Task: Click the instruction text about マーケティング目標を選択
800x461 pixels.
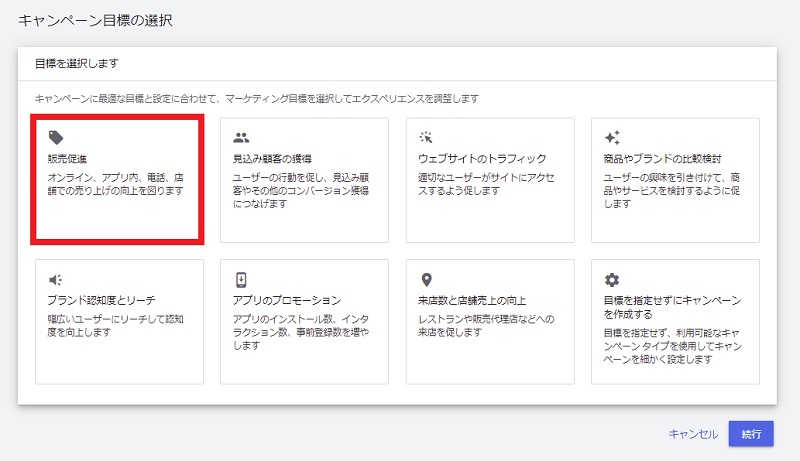Action: tap(257, 98)
